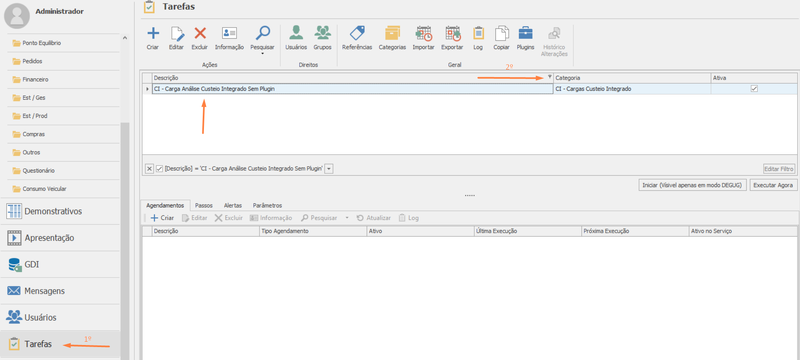The width and height of the screenshot is (800, 360).
Task: Click the Última Execução column header
Action: [x=528, y=231]
